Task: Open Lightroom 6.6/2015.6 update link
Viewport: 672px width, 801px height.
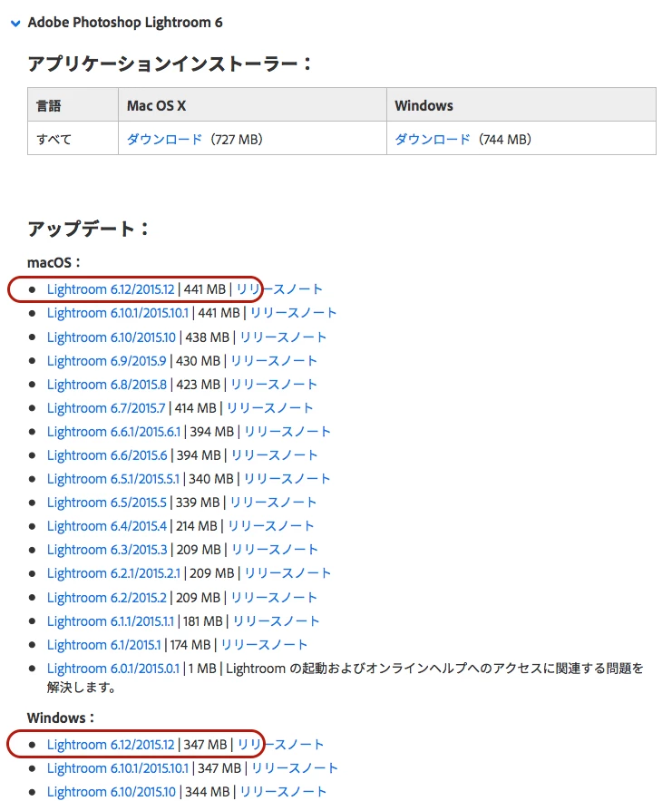Action: [x=107, y=455]
